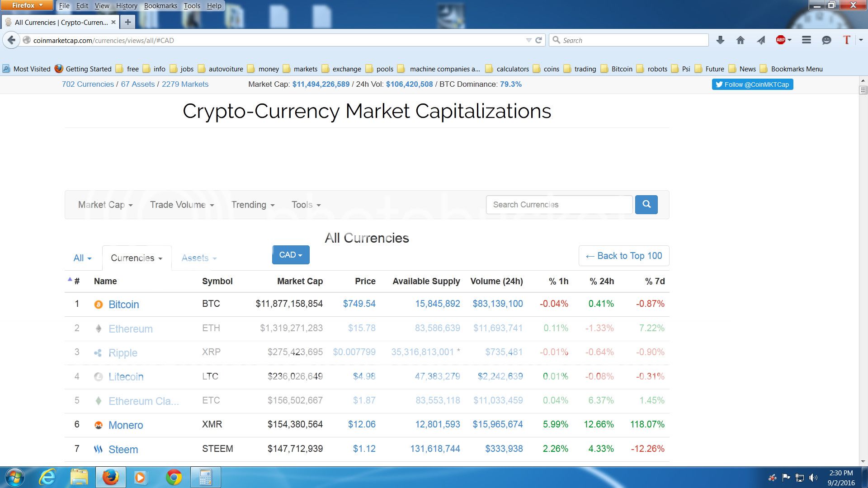Click the page scrollbar down arrow

click(x=863, y=461)
